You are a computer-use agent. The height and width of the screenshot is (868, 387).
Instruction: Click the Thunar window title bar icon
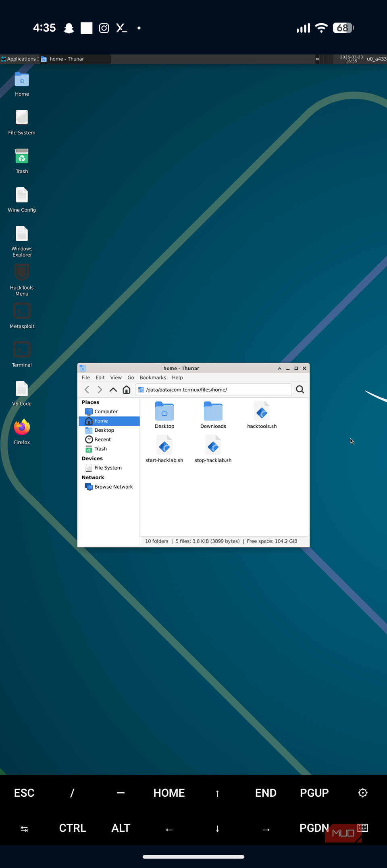(83, 368)
